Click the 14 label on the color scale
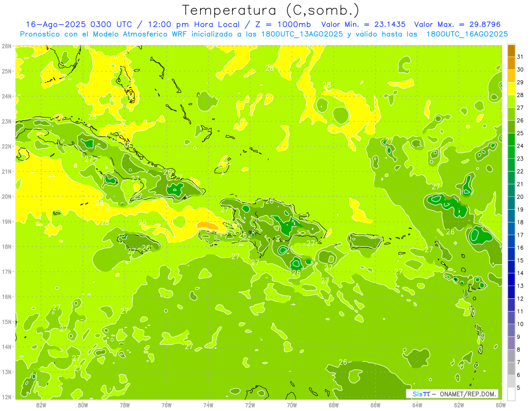This screenshot has width=532, height=411. 520,273
